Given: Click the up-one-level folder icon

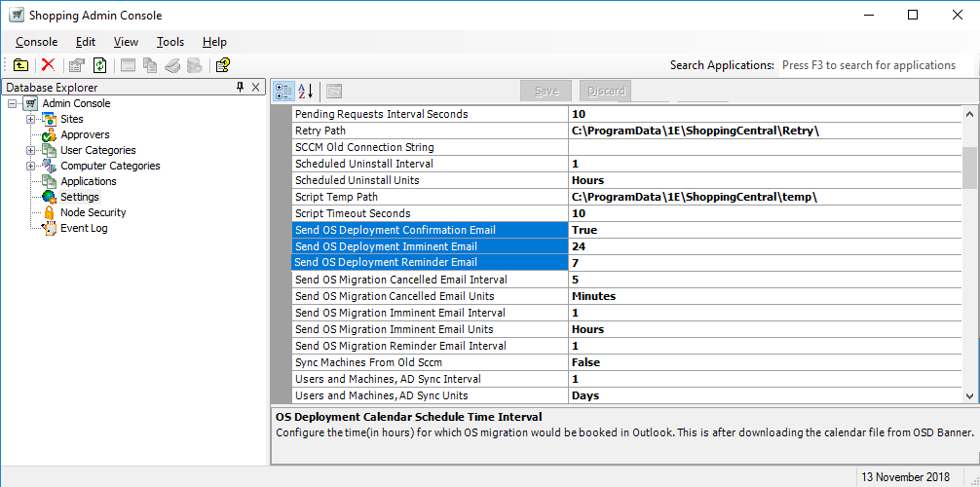Looking at the screenshot, I should pos(20,65).
